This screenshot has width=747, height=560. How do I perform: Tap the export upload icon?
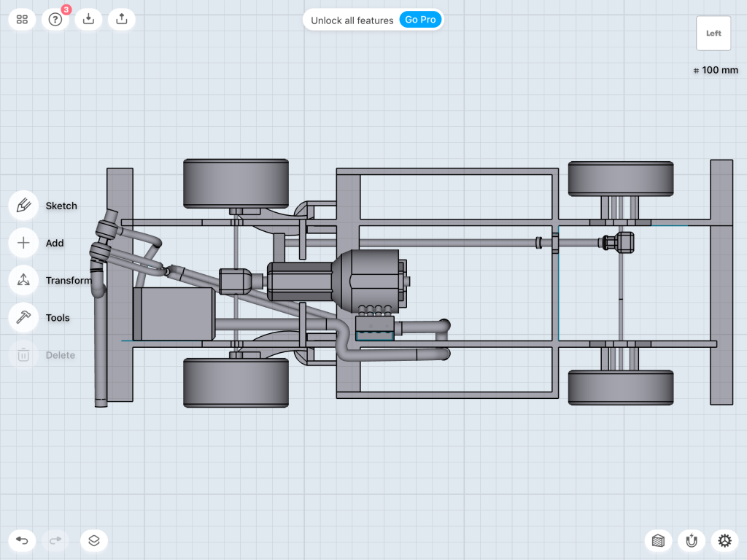point(122,20)
